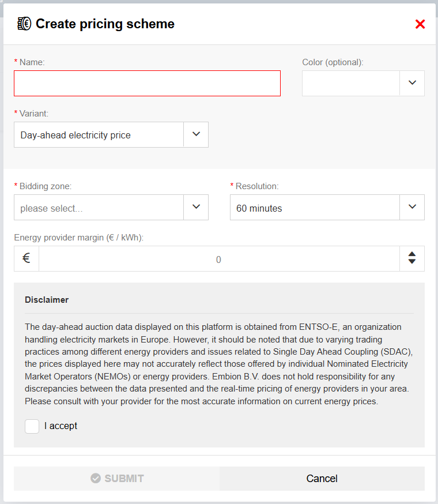Click the Cancel button
This screenshot has height=504, width=438.
[x=322, y=479]
